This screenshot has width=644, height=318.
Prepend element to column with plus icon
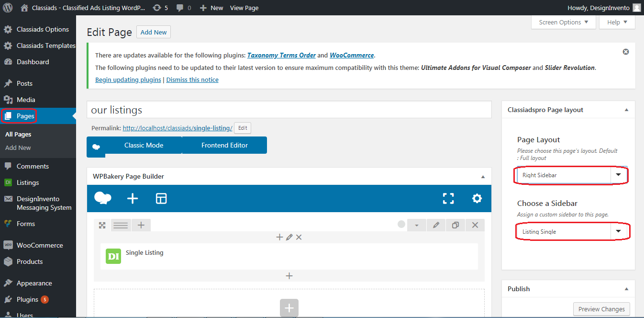click(x=279, y=237)
